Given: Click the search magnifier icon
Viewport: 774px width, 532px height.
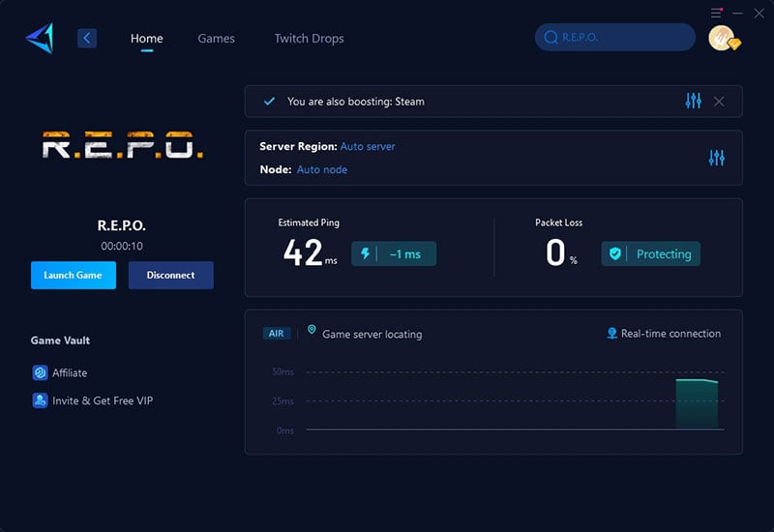Looking at the screenshot, I should point(551,37).
